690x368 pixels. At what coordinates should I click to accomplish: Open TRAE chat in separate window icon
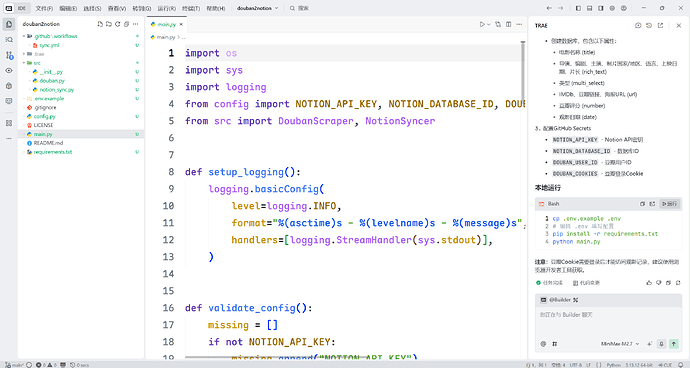[661, 26]
